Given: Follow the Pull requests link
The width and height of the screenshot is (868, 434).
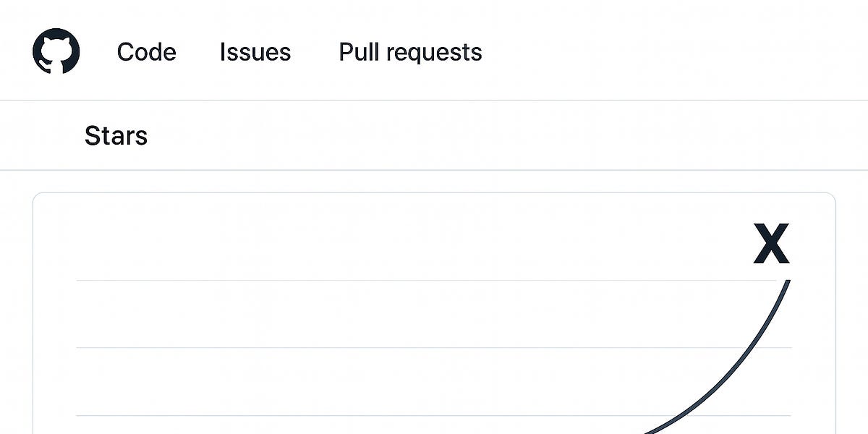Looking at the screenshot, I should click(410, 51).
